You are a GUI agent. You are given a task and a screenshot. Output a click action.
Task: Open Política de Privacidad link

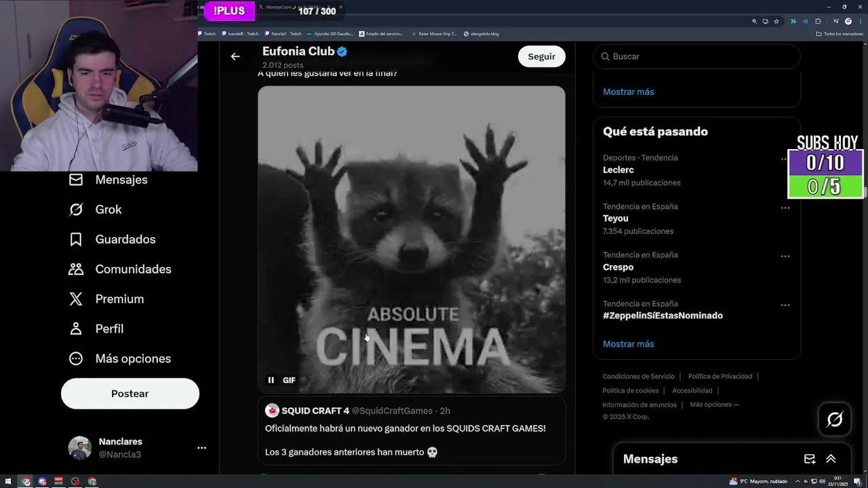click(720, 376)
